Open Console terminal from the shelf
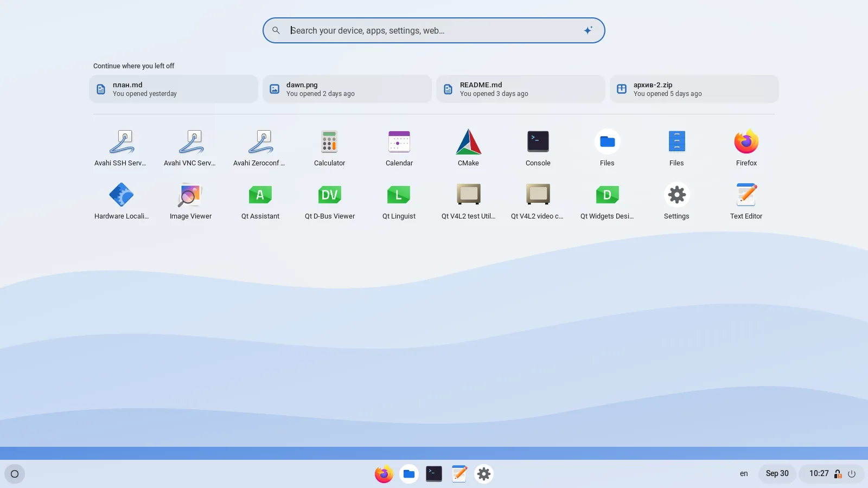868x488 pixels. coord(434,474)
